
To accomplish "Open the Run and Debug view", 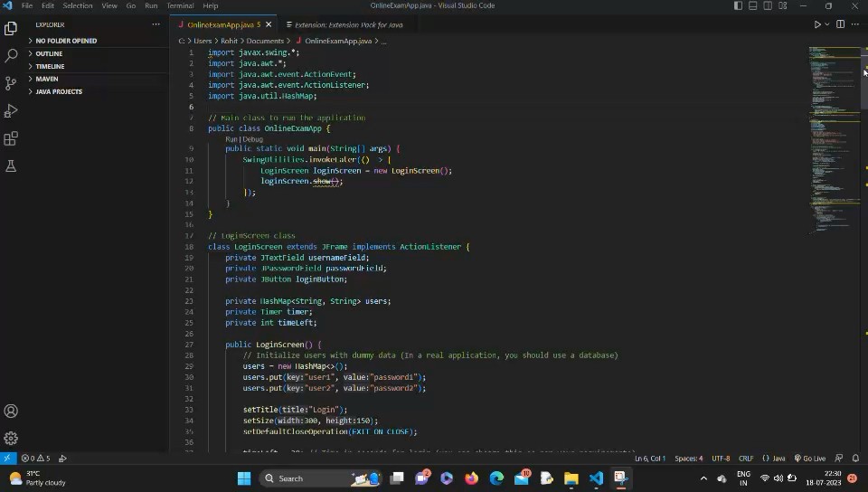I will [11, 111].
